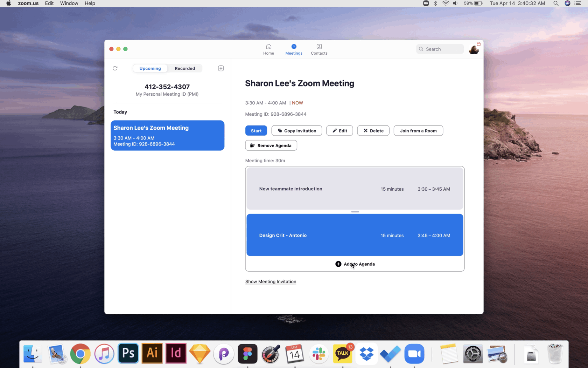588x368 pixels.
Task: Open Notes app from the Dock
Action: 449,353
